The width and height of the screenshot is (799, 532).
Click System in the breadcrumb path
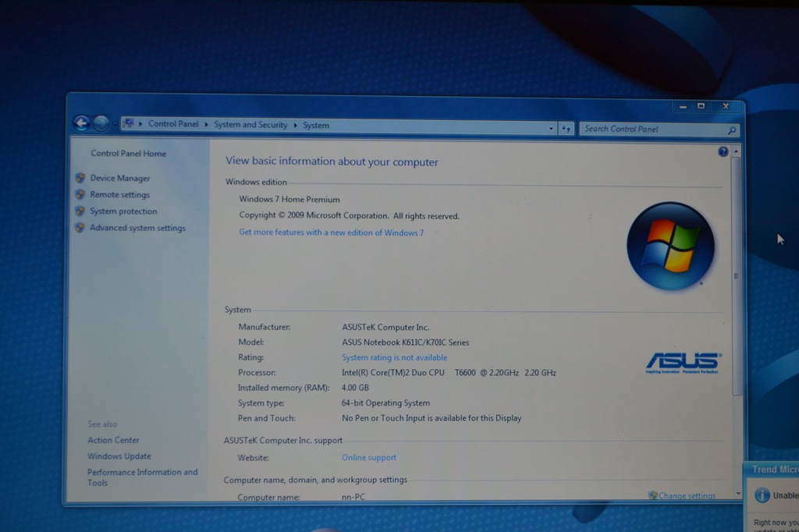(316, 126)
